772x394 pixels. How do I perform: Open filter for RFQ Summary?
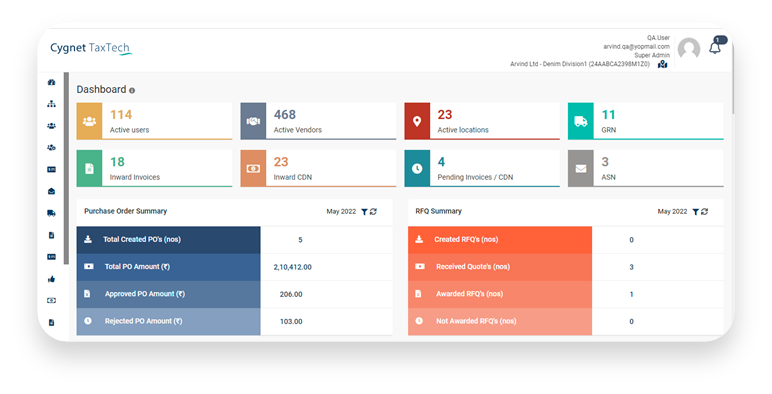(696, 212)
